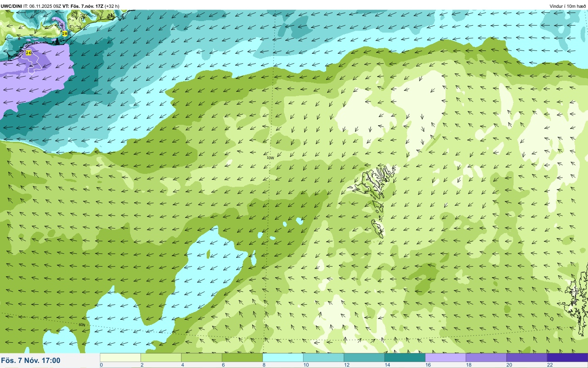This screenshot has height=368, width=588.
Task: Click the violet 20–22 legend swatch
Action: pyautogui.click(x=527, y=357)
